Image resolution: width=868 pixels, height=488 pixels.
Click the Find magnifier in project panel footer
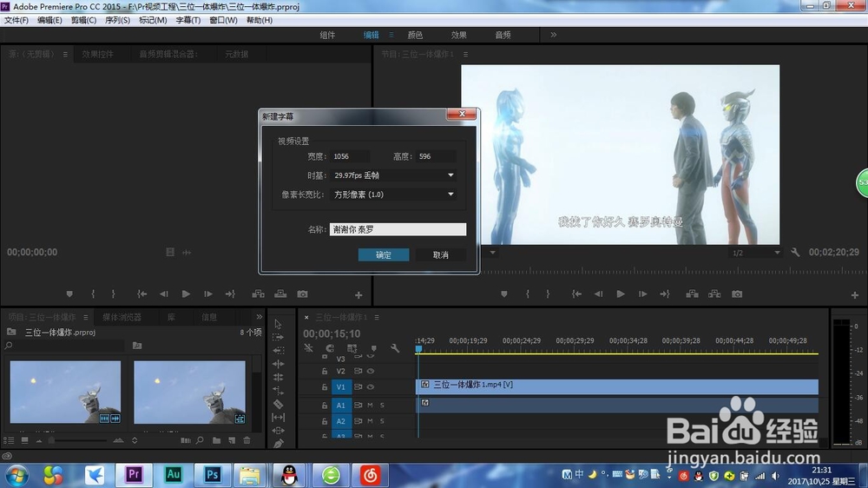point(200,440)
